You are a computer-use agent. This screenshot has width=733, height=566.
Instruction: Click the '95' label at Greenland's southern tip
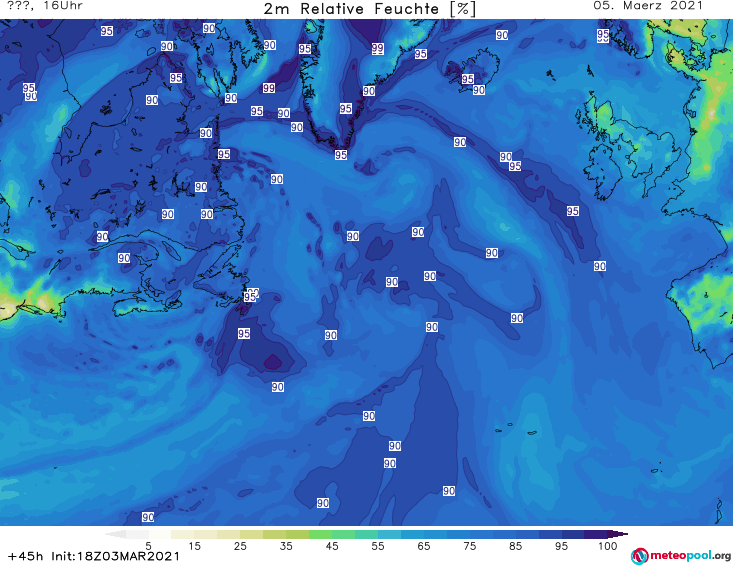point(341,155)
